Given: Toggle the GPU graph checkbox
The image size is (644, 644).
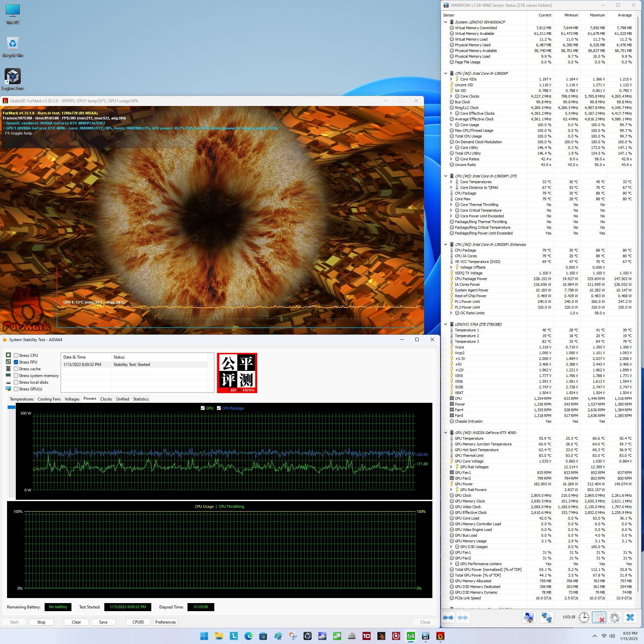Looking at the screenshot, I should click(x=203, y=408).
